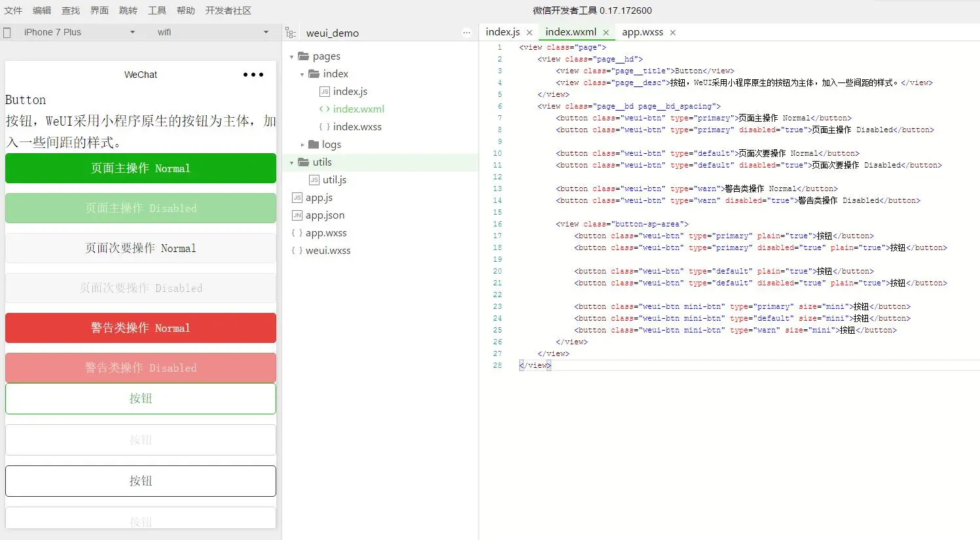
Task: Close the index.js editor tab
Action: (x=530, y=33)
